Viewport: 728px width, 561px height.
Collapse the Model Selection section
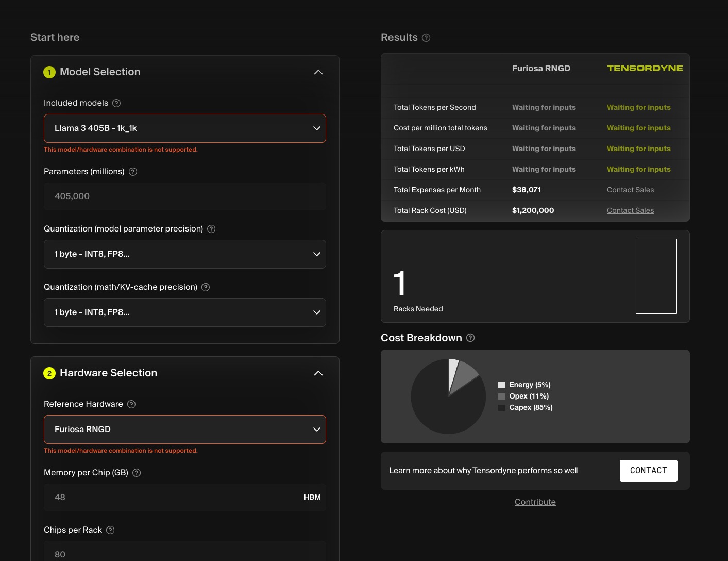pos(318,72)
